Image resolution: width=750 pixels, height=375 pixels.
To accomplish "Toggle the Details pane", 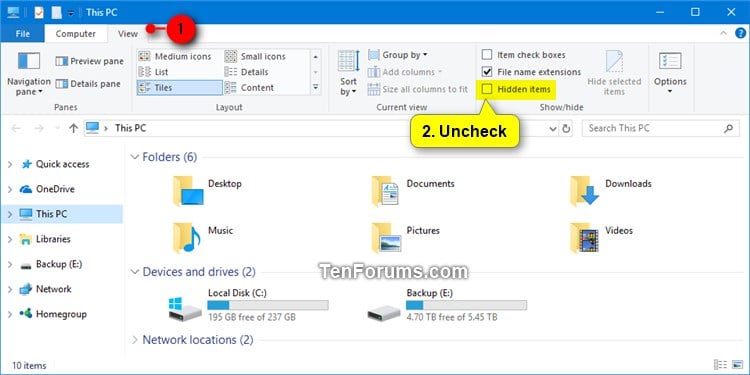I will (x=88, y=84).
